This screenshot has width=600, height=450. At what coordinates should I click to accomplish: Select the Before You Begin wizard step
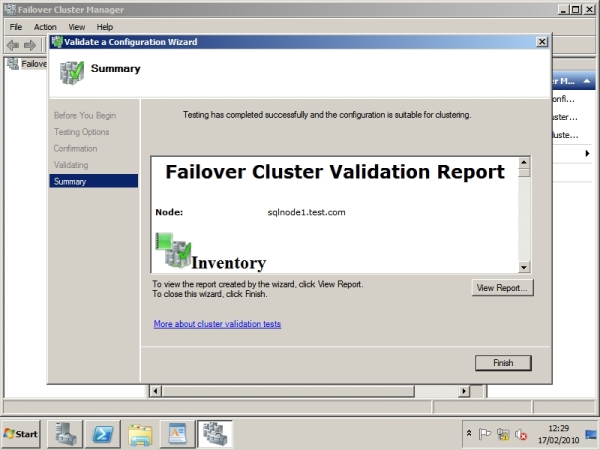pos(85,115)
